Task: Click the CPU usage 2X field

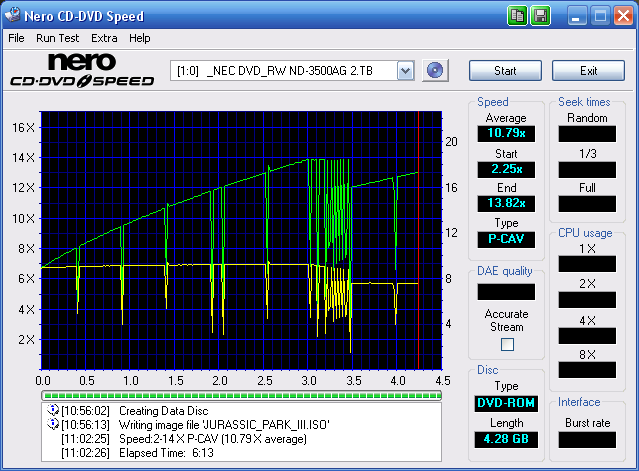Action: pyautogui.click(x=587, y=299)
